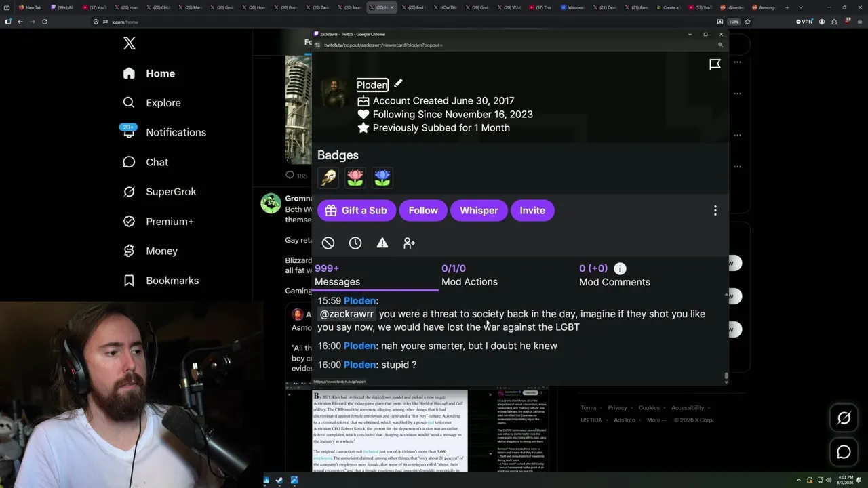Expand the More footer link on X
The height and width of the screenshot is (488, 868).
(x=655, y=420)
